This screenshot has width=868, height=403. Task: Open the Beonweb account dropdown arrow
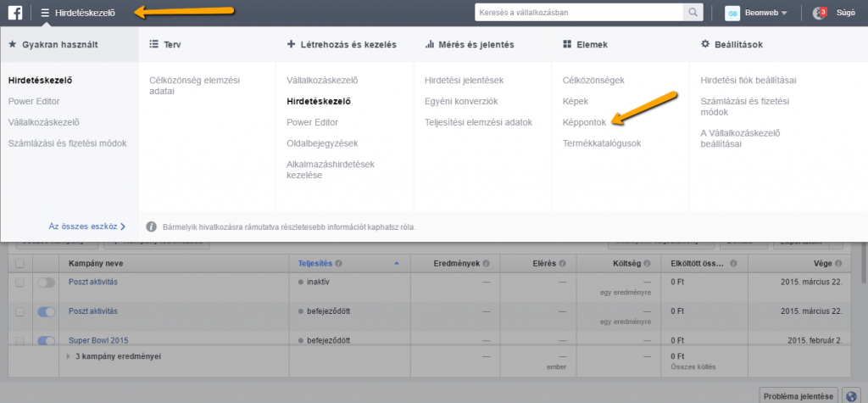click(x=784, y=13)
